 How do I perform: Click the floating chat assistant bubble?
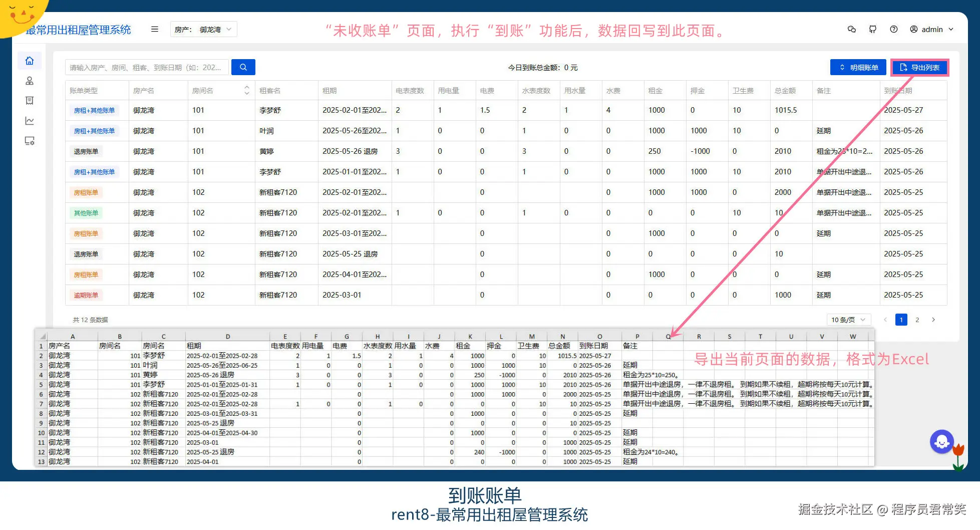pos(942,442)
